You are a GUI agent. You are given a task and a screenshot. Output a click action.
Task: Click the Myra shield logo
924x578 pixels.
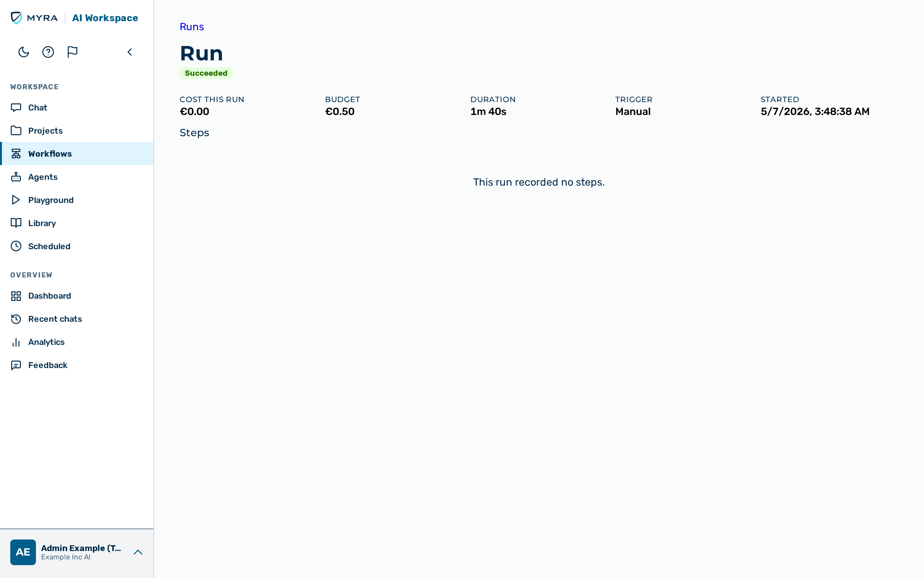pyautogui.click(x=16, y=18)
